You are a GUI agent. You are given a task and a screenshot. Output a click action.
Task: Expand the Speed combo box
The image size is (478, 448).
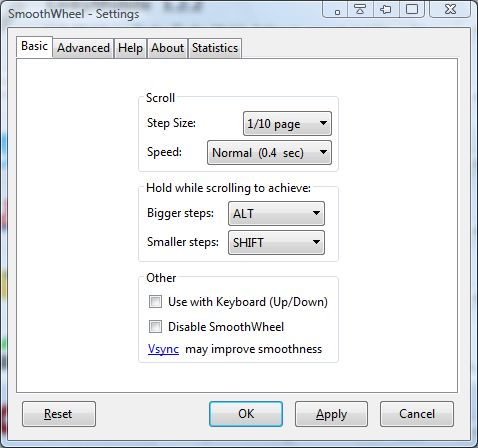tap(269, 153)
